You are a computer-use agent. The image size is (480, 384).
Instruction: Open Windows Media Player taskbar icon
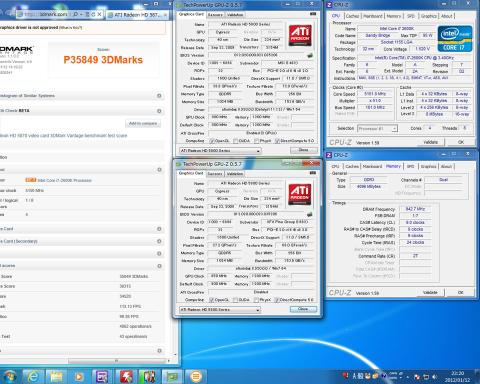79,377
